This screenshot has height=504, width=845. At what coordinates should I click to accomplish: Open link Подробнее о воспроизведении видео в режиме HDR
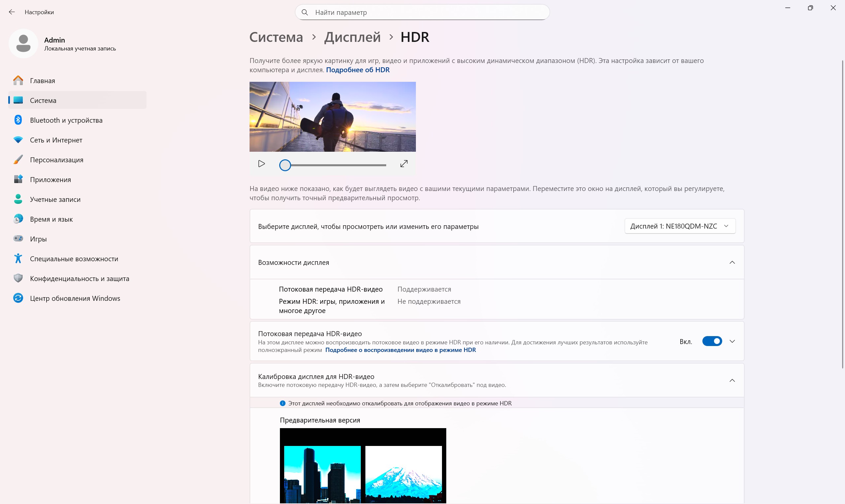pos(401,350)
